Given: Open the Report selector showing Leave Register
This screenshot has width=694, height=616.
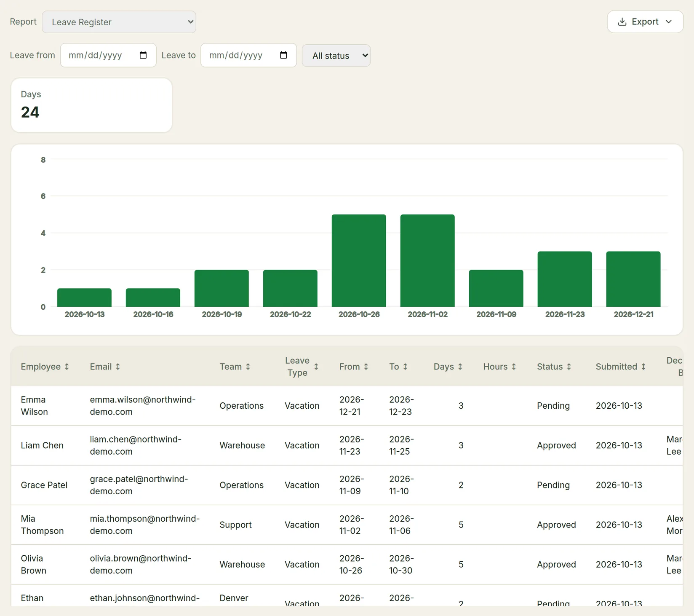Looking at the screenshot, I should (x=119, y=22).
